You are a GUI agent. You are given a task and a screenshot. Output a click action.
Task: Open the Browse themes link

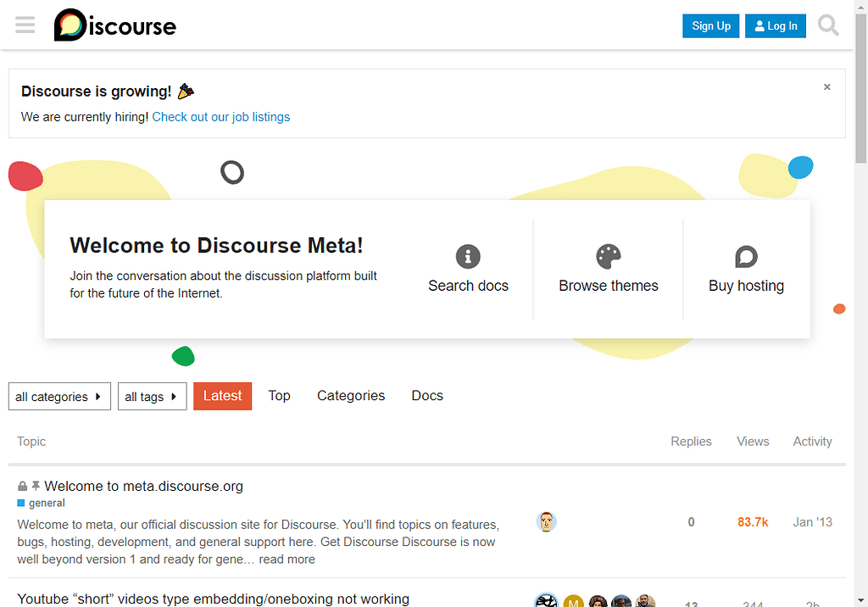click(x=609, y=286)
